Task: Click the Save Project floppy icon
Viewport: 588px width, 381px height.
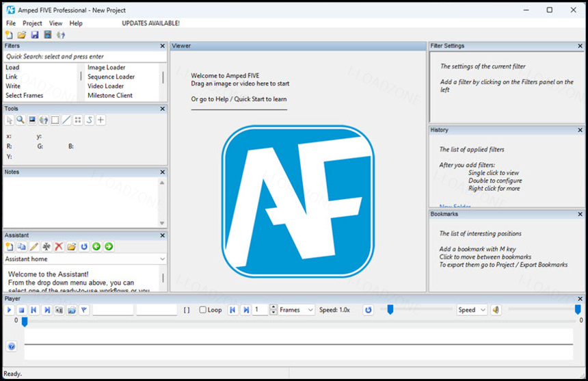Action: click(x=35, y=35)
